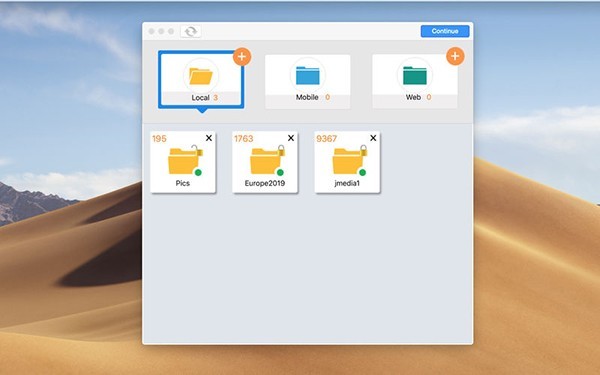This screenshot has width=600, height=375.
Task: Select the Europe2019 folder label
Action: 265,183
